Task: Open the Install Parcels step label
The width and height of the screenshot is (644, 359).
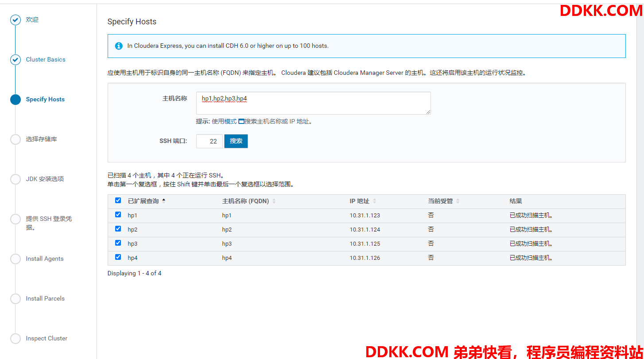Action: coord(45,299)
